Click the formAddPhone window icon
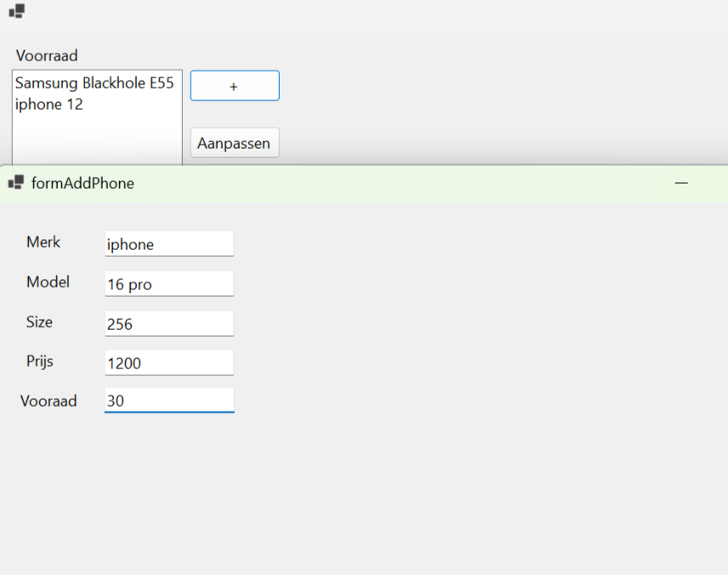The image size is (728, 575). pyautogui.click(x=15, y=183)
